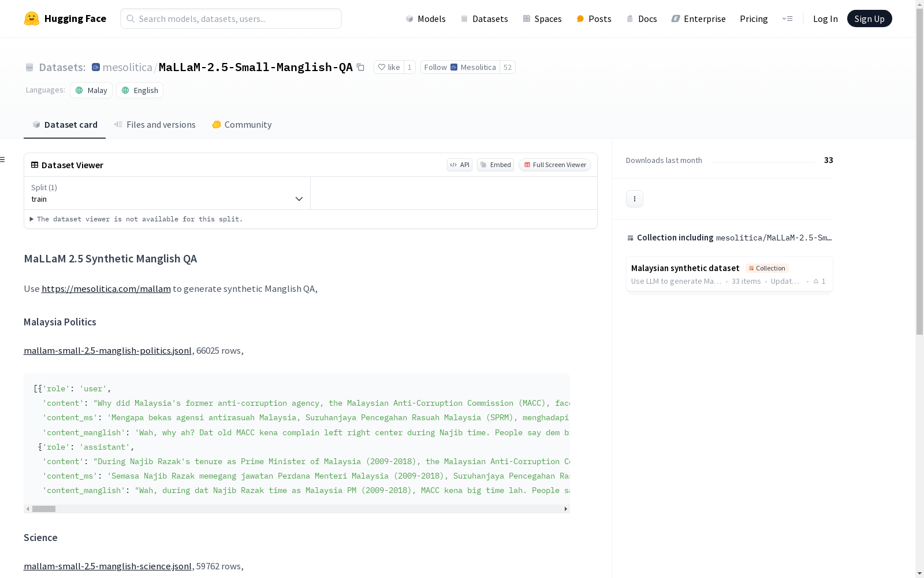Image resolution: width=924 pixels, height=578 pixels.
Task: Open the Mesolitica organization avatar icon
Action: coord(96,67)
